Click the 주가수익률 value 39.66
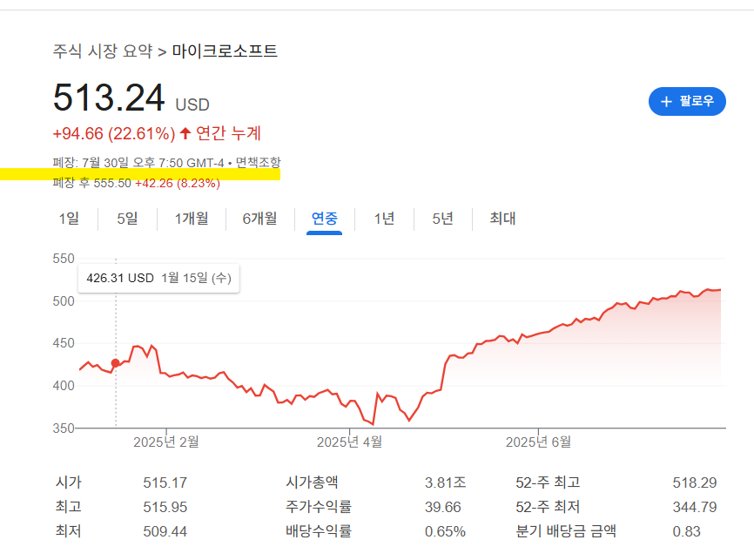Image resolution: width=754 pixels, height=560 pixels. 443,507
